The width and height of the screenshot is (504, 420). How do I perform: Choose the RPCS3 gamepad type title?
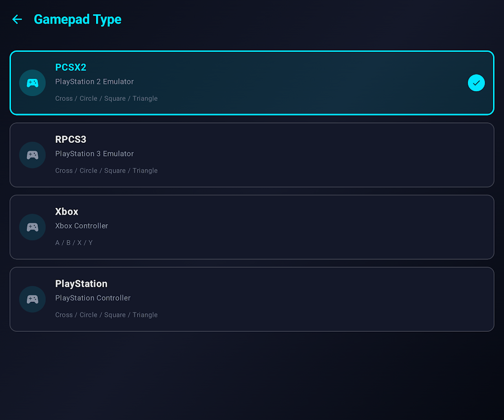click(x=70, y=140)
